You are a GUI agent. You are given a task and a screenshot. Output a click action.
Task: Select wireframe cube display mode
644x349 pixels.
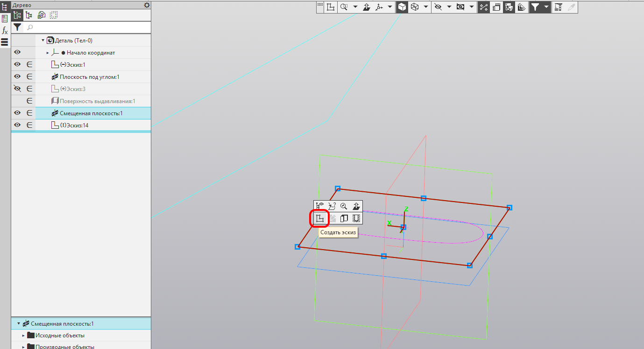[414, 7]
